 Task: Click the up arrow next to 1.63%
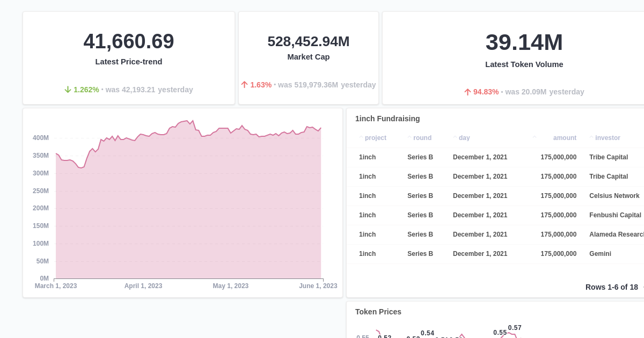[x=244, y=85]
